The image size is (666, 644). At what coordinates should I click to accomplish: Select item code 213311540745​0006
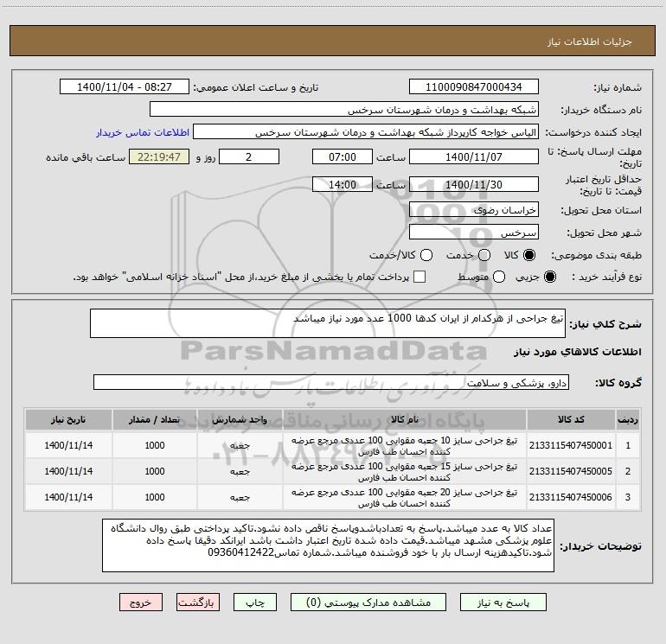coord(571,497)
